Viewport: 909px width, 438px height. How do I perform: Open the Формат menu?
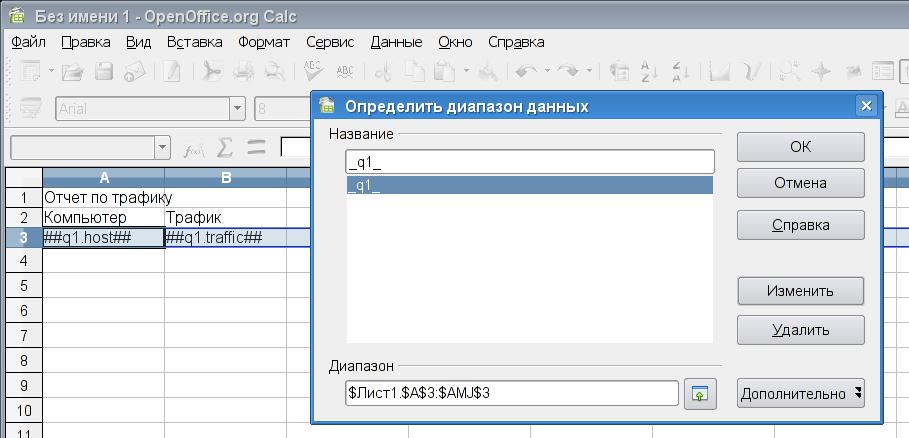click(264, 42)
